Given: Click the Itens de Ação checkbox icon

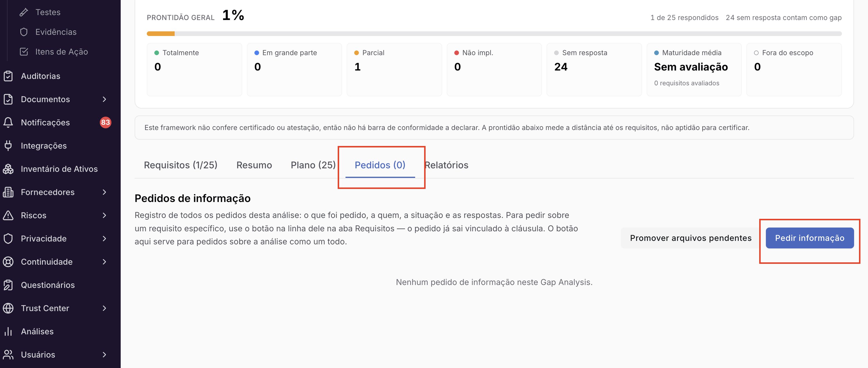Looking at the screenshot, I should click(23, 52).
